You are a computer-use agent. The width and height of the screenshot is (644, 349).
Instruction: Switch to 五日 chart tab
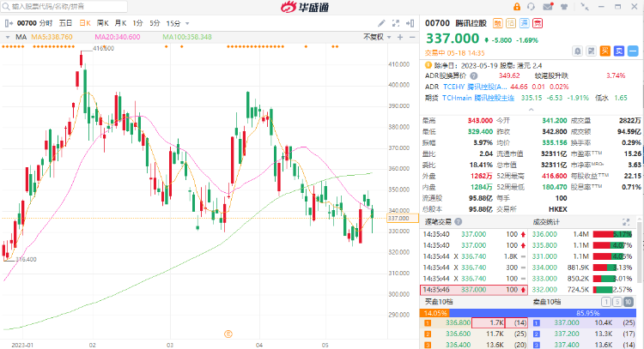coord(65,23)
